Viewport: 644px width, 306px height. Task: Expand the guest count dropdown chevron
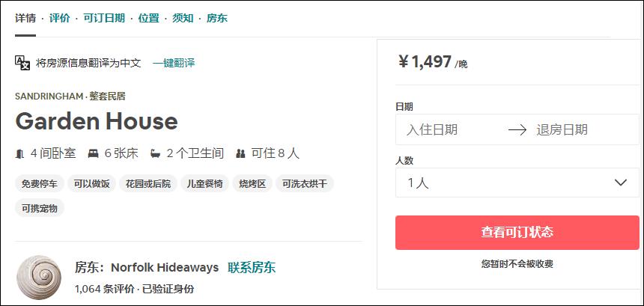[620, 183]
